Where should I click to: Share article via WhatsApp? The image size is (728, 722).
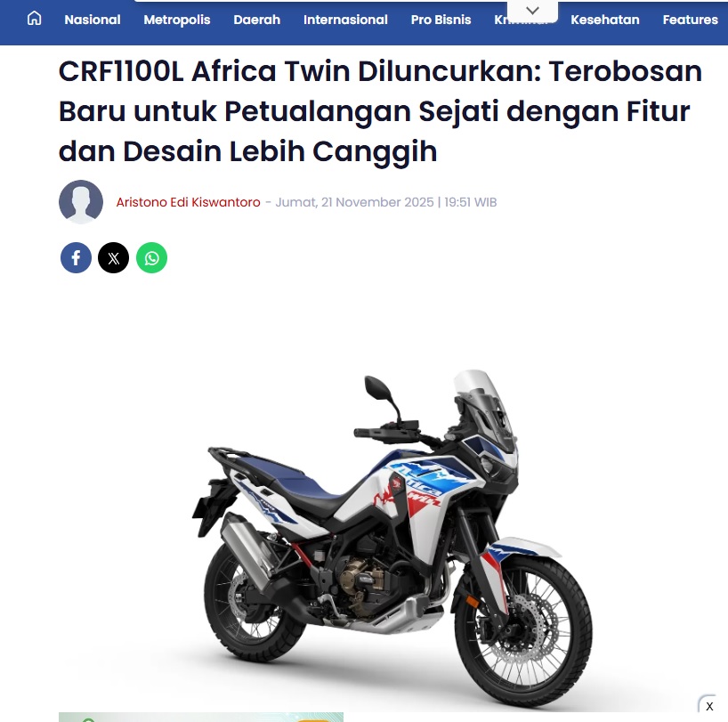(x=151, y=257)
